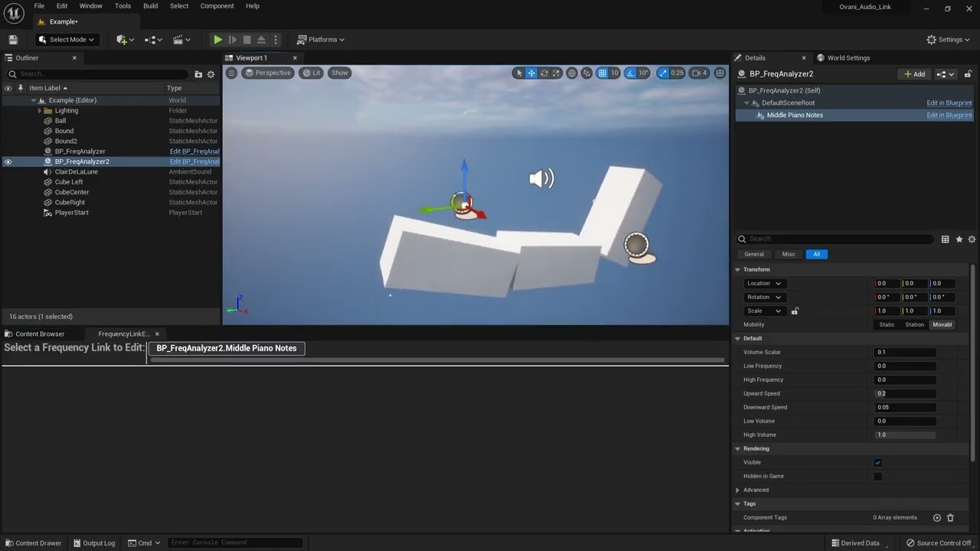Open the Select Mode dropdown
The height and width of the screenshot is (551, 980).
click(67, 40)
